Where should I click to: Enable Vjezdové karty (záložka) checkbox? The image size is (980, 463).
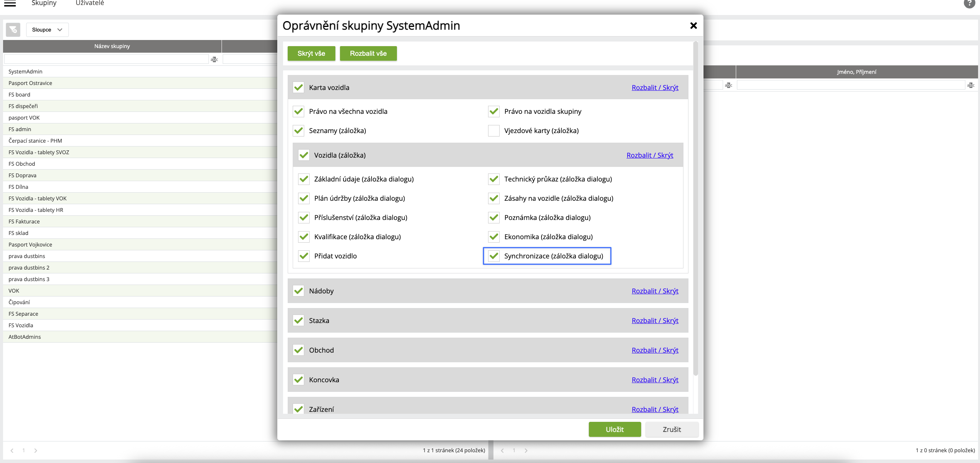[x=494, y=131]
